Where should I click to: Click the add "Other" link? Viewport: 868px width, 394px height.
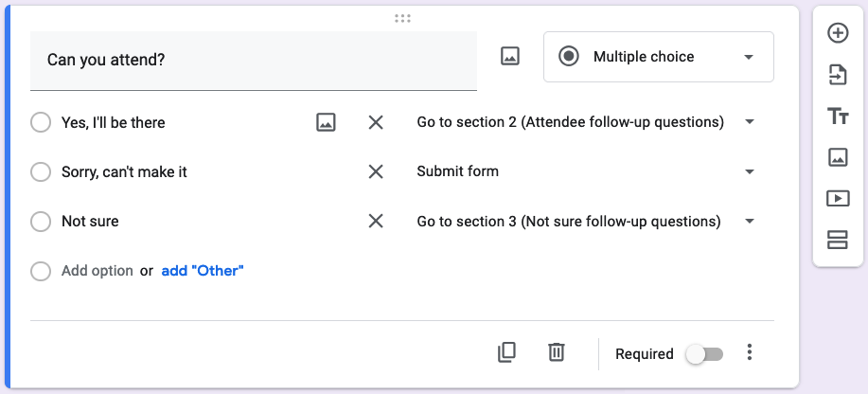click(x=203, y=271)
